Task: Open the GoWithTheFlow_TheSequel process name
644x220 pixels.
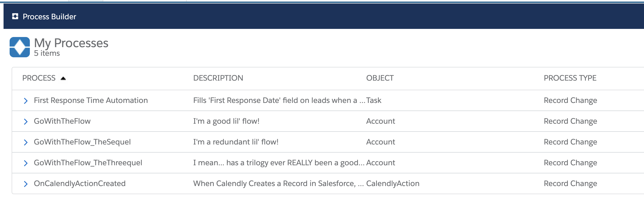Action: pyautogui.click(x=82, y=142)
